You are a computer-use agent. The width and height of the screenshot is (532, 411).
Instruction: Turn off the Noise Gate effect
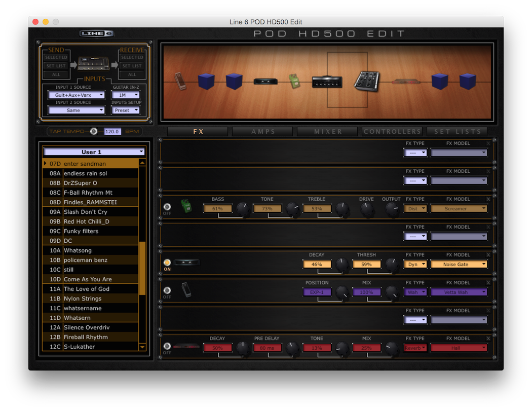click(167, 263)
